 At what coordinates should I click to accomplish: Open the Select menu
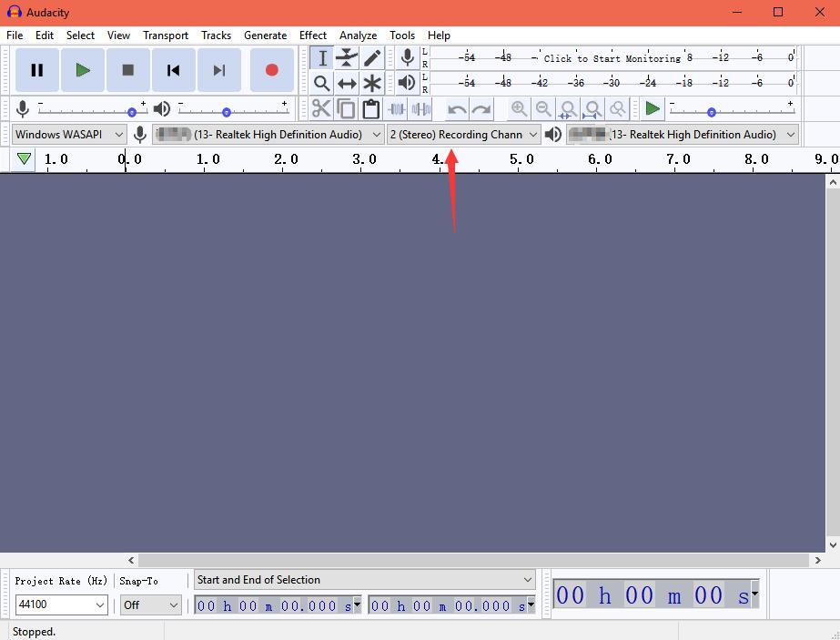tap(80, 36)
